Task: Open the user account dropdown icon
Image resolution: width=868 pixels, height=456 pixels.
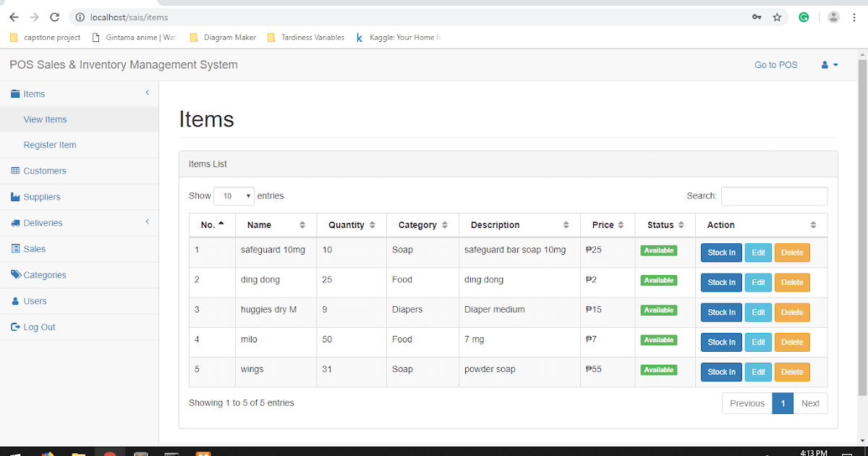Action: (x=830, y=65)
